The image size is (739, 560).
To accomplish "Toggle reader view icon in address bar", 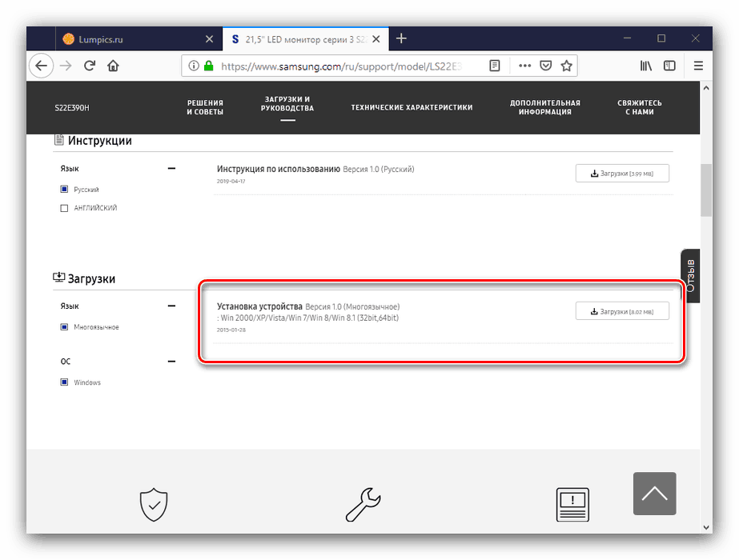I will pyautogui.click(x=494, y=66).
